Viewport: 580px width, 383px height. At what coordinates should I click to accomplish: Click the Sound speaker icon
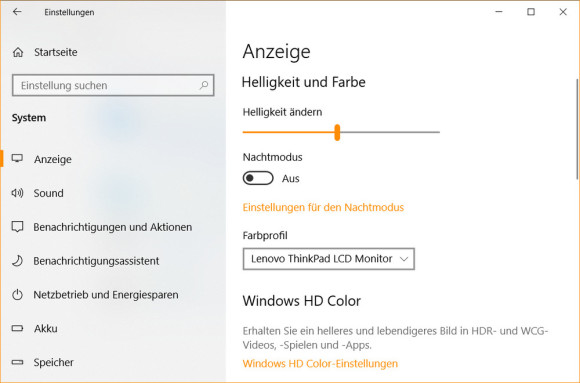tap(17, 193)
